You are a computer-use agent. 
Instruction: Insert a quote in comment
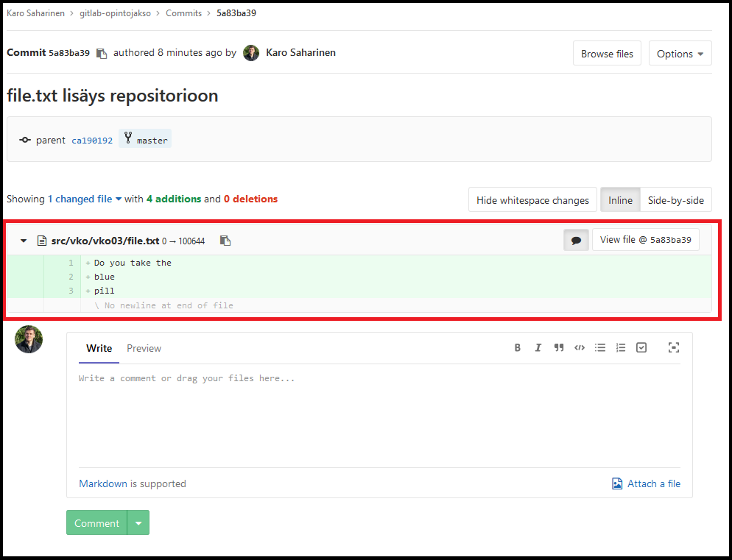coord(559,348)
